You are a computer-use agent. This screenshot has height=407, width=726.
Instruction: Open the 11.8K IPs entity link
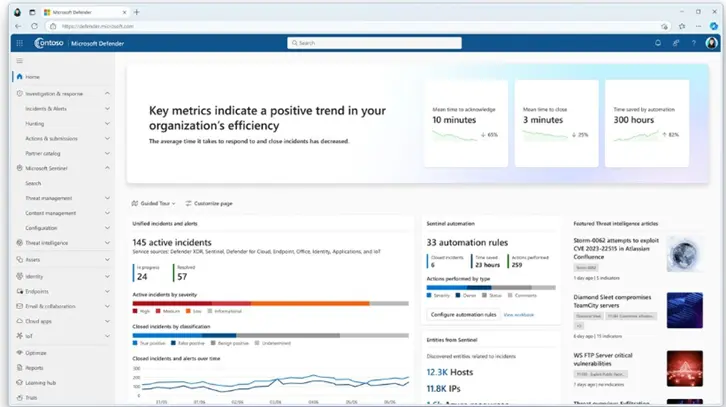point(443,388)
